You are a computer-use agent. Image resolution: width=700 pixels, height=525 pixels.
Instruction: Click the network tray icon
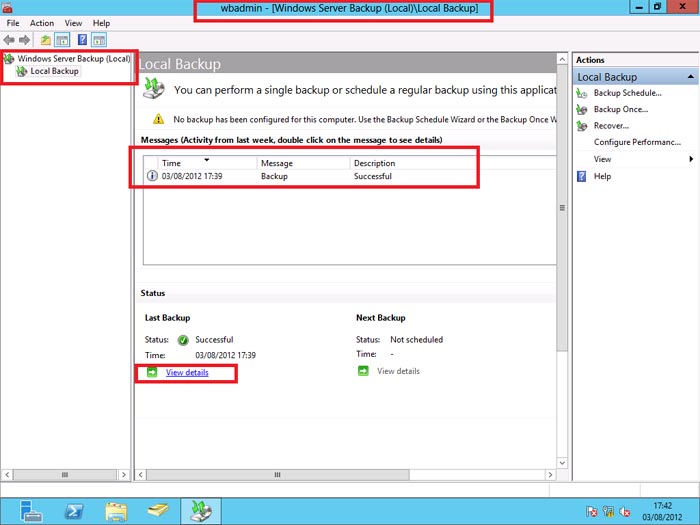coord(608,511)
